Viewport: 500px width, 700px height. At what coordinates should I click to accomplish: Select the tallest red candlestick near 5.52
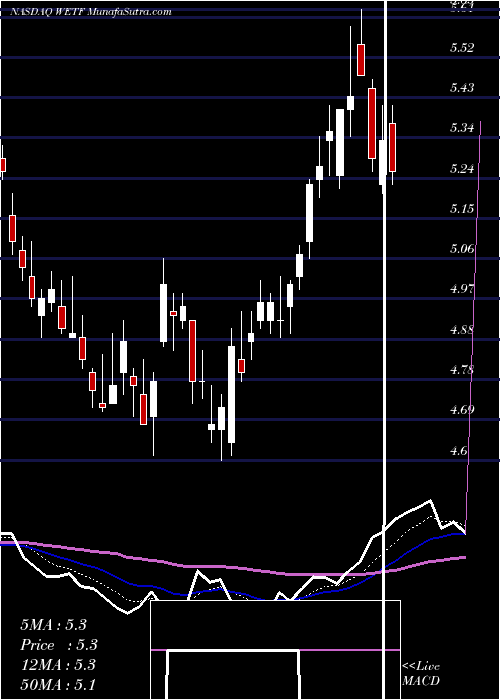click(x=361, y=60)
